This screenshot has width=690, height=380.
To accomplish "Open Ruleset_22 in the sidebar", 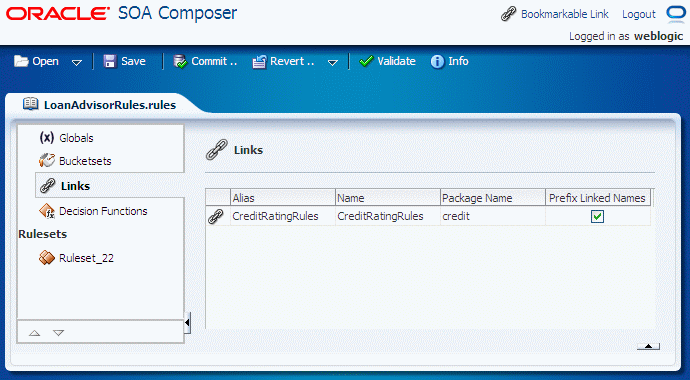I will 86,258.
